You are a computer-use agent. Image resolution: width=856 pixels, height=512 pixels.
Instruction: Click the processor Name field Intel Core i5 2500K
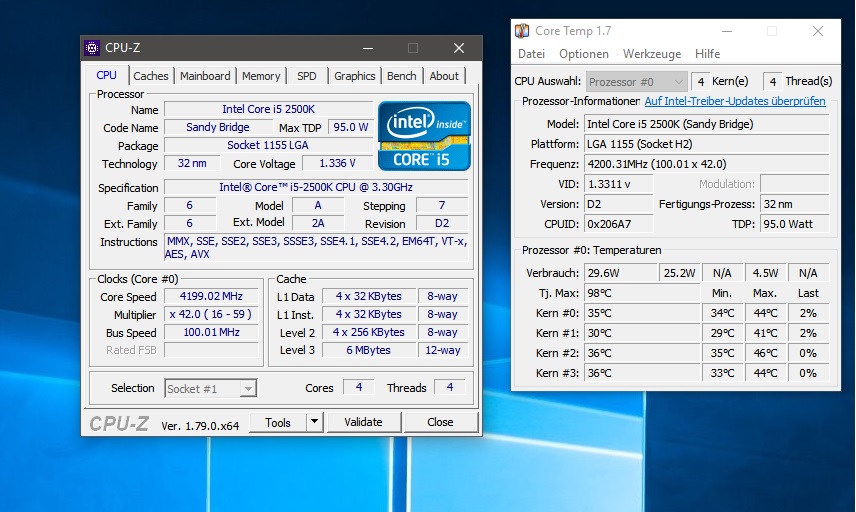coord(269,109)
